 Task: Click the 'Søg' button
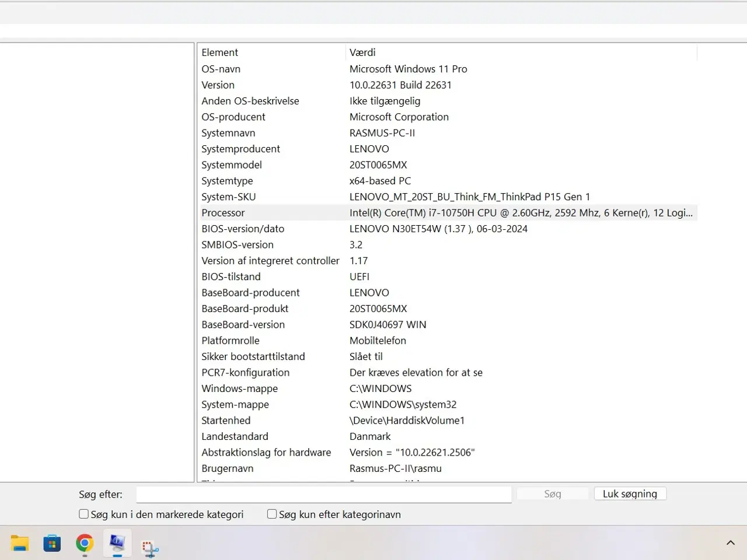(552, 494)
